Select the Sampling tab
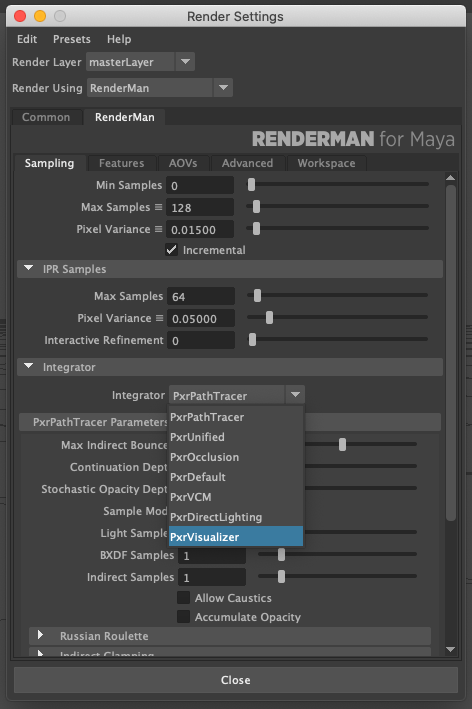The height and width of the screenshot is (709, 472). [49, 163]
